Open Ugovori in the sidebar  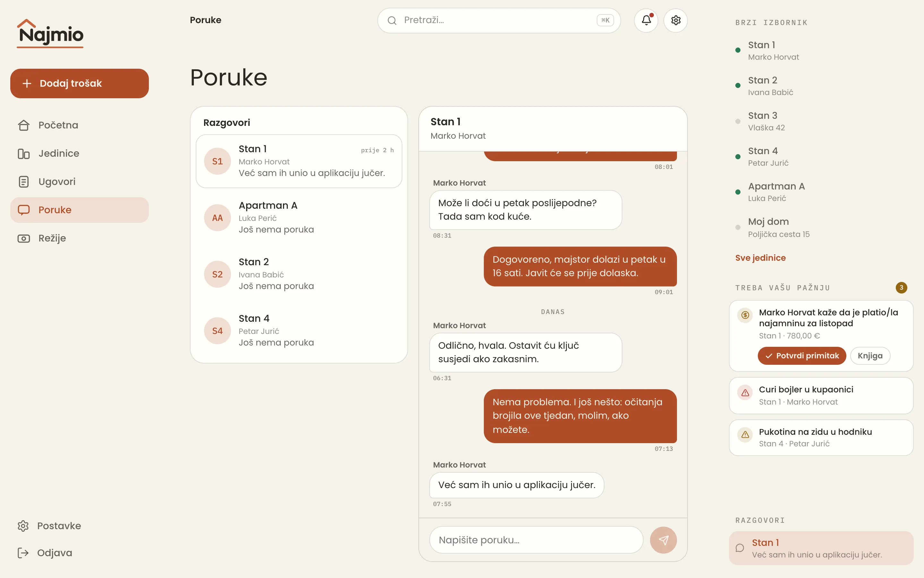pos(80,181)
